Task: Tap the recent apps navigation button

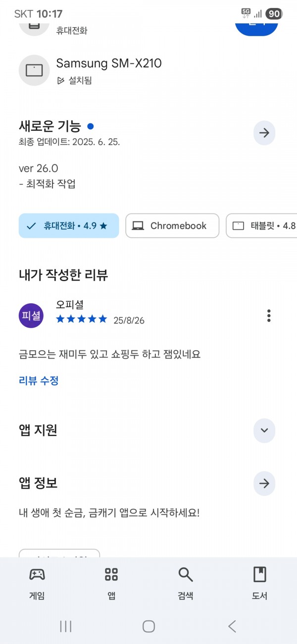Action: point(65,626)
